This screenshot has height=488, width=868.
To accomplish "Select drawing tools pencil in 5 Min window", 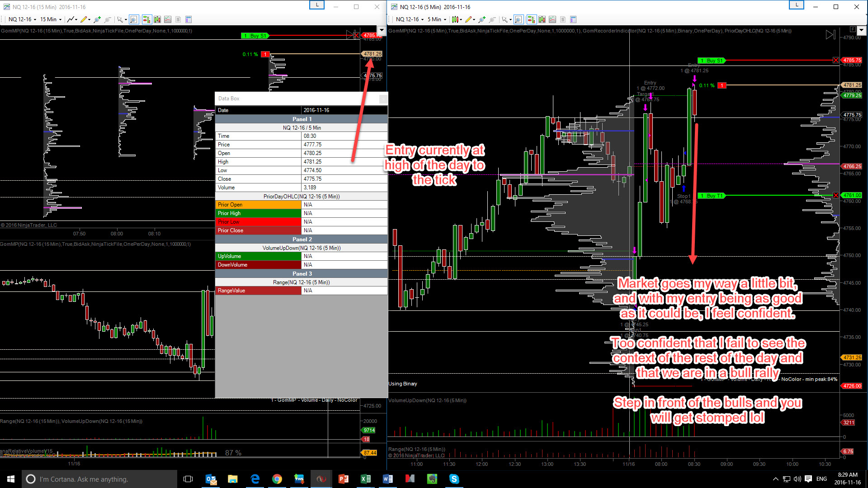I will (468, 19).
